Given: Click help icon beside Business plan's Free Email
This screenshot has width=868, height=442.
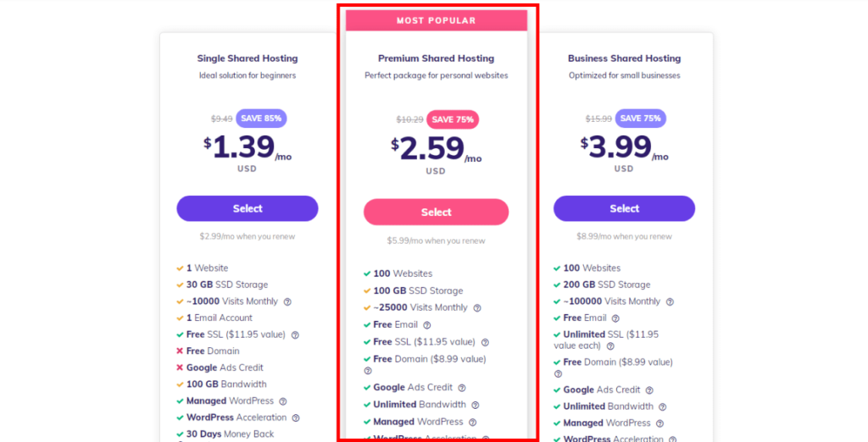Looking at the screenshot, I should pos(615,318).
